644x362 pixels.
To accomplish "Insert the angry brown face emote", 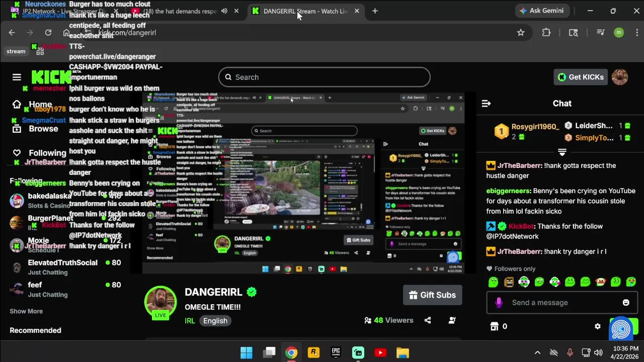I will tap(509, 282).
